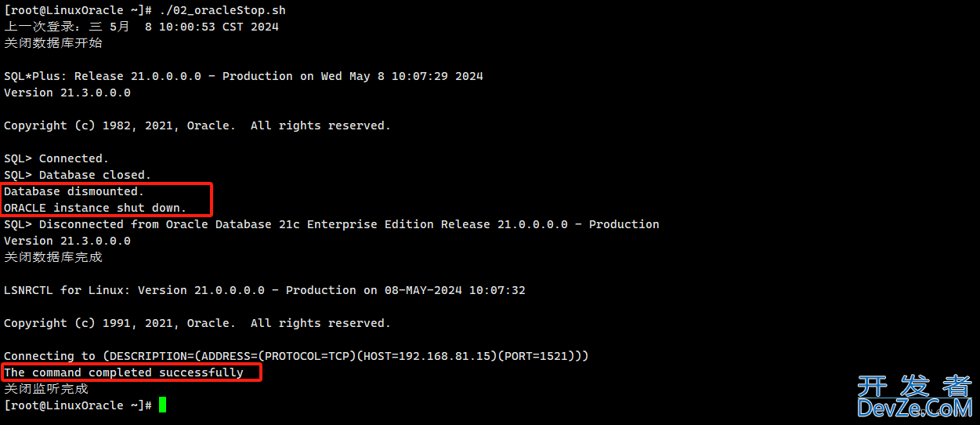The width and height of the screenshot is (980, 425).
Task: Click the 'Disconnected from Oracle Database 21c' line
Action: click(x=331, y=224)
